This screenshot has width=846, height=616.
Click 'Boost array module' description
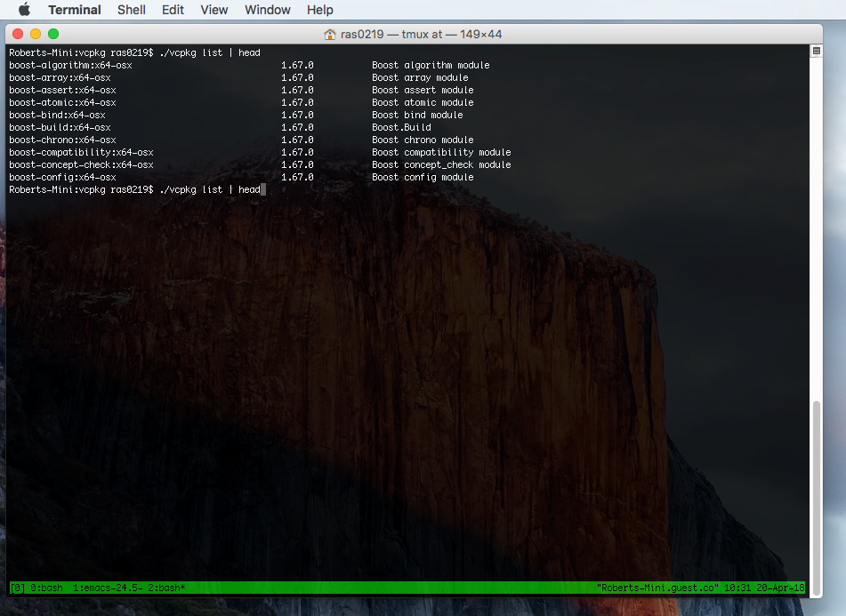point(420,77)
